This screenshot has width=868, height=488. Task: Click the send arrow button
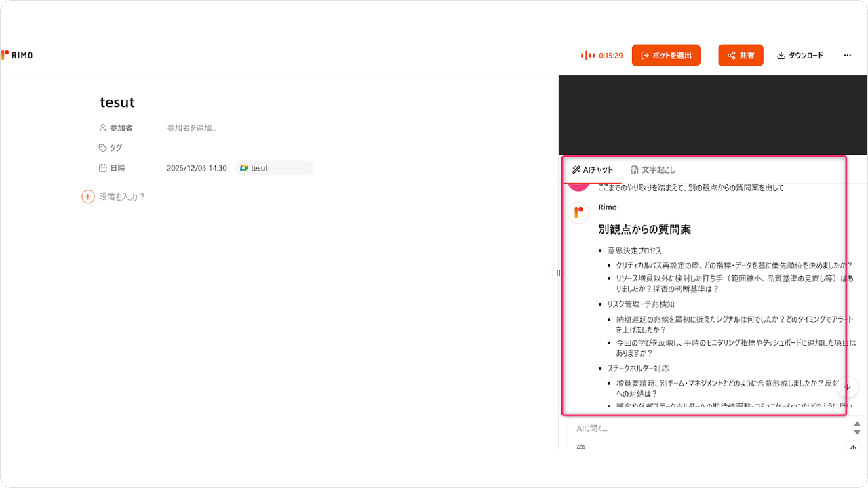point(854,446)
